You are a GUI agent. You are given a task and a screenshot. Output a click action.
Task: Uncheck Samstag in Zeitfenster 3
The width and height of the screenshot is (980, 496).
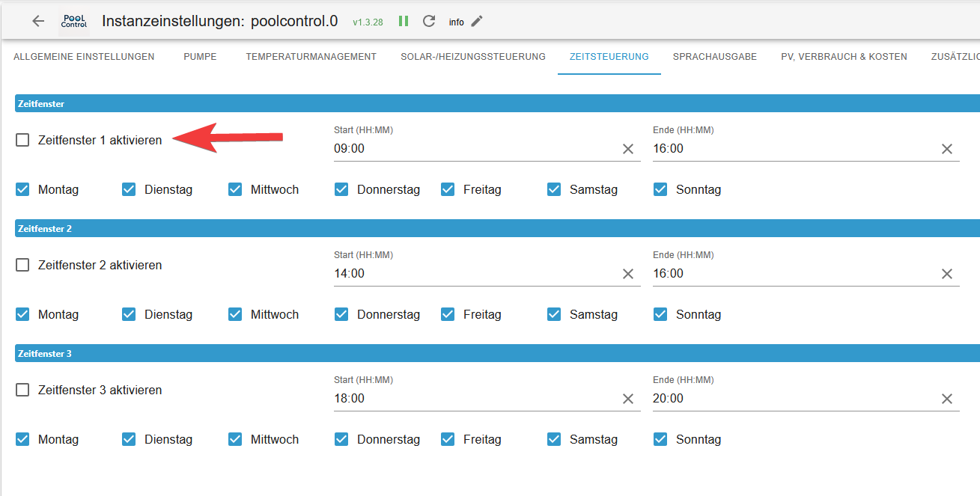tap(554, 439)
